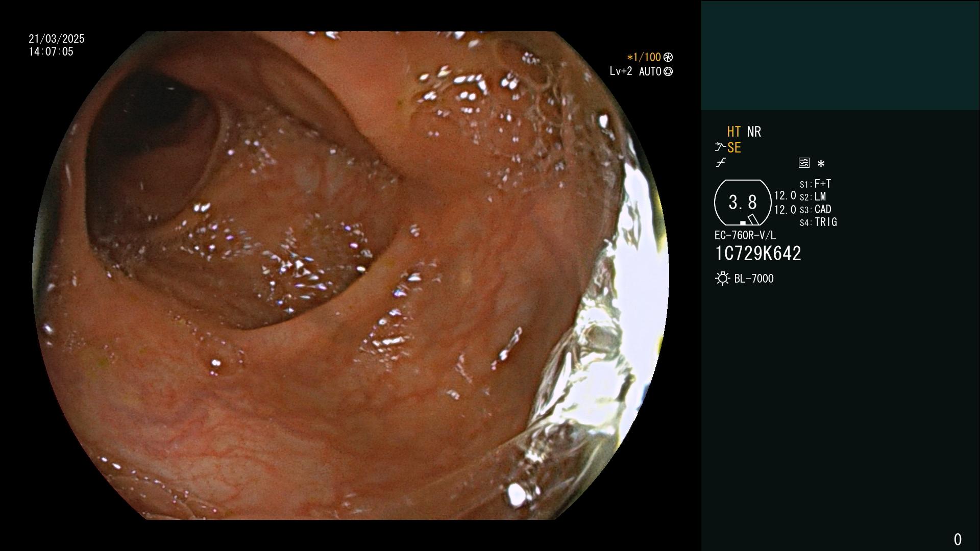Click the Lv+2 brightness level text
980x551 pixels.
pyautogui.click(x=621, y=71)
